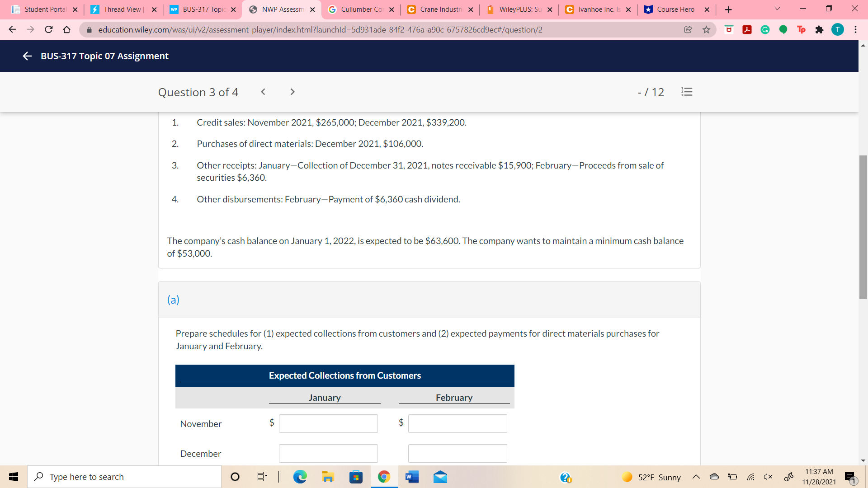Switch to the Course Hero tab

click(x=675, y=9)
